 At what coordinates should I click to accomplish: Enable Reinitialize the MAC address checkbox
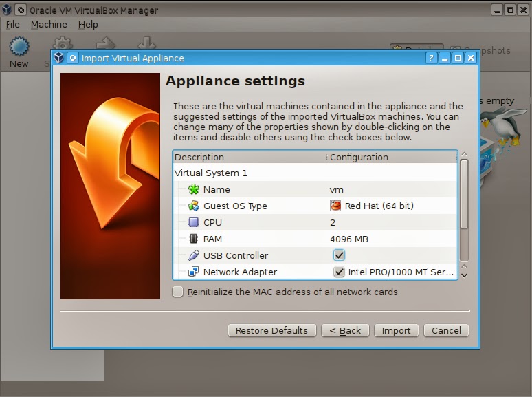pos(177,292)
